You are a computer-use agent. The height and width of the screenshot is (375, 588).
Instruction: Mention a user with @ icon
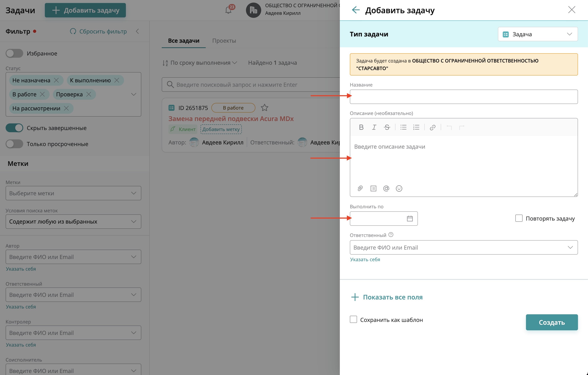point(386,188)
